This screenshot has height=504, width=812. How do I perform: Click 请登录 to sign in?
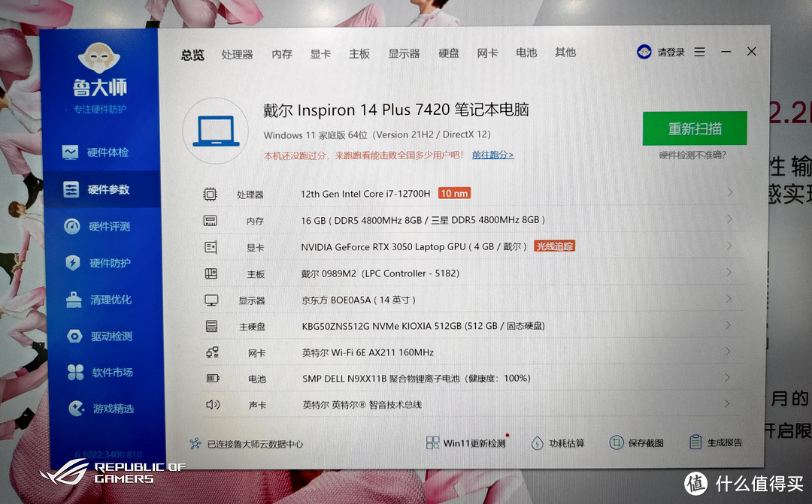pos(671,53)
